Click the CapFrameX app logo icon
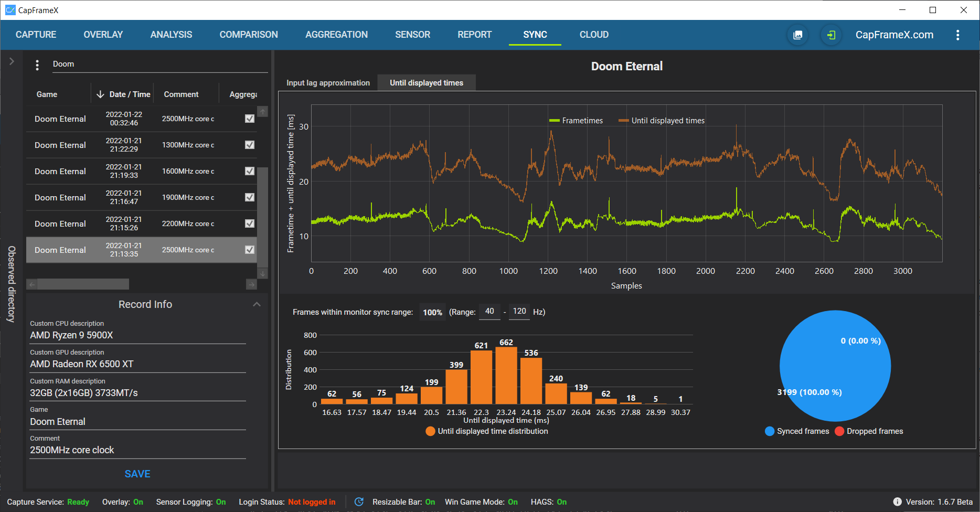 [x=10, y=10]
